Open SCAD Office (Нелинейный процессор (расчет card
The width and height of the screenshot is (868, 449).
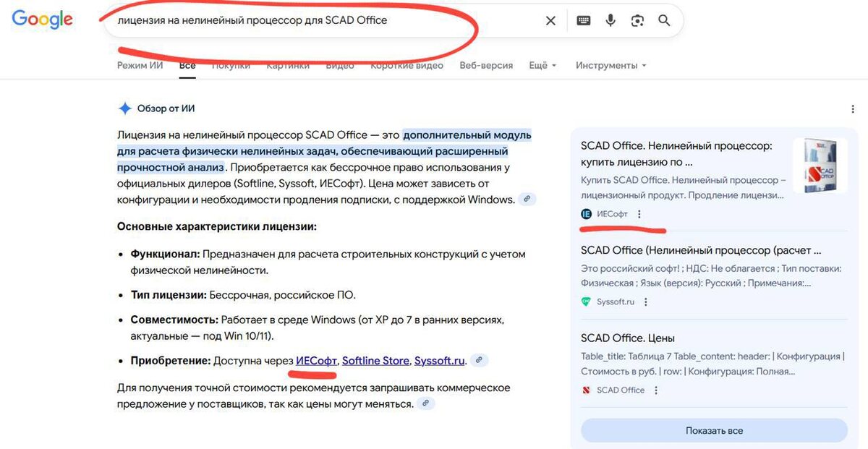pos(701,250)
